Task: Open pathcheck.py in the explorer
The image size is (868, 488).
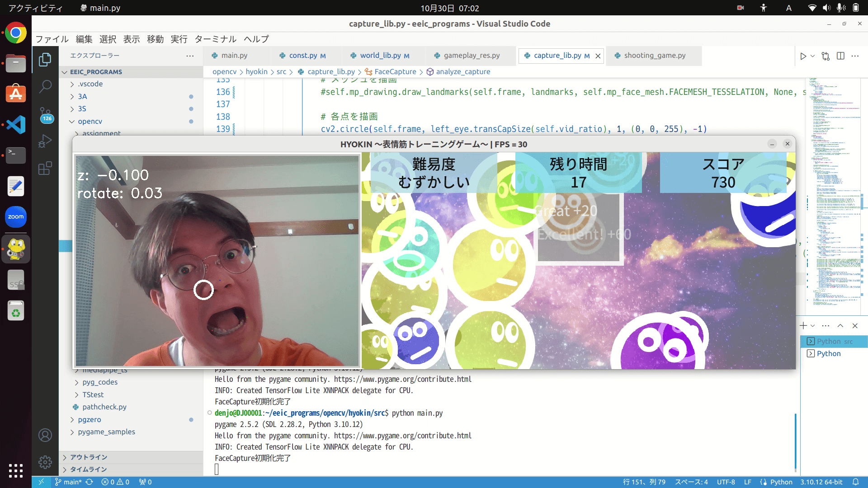Action: point(104,407)
